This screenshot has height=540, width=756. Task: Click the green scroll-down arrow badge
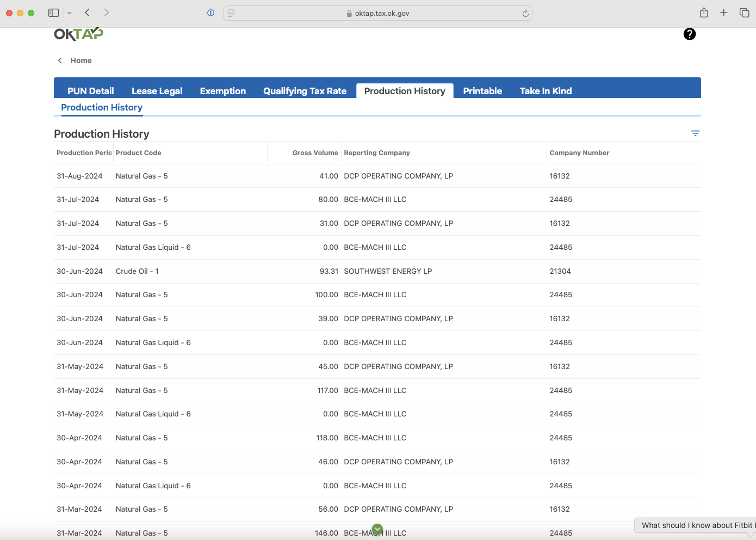377,529
